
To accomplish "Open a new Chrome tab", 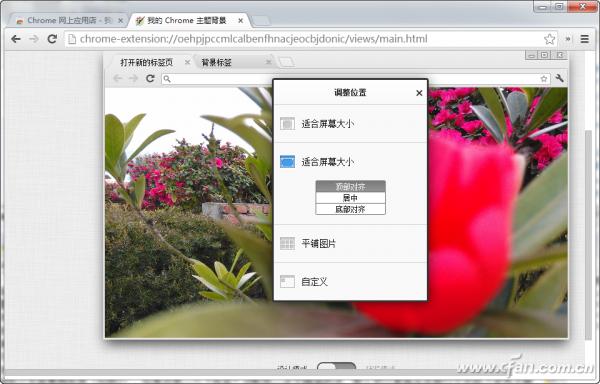I will (x=262, y=21).
